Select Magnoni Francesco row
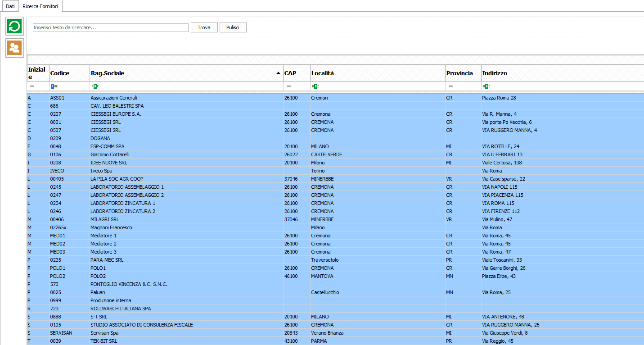The image size is (644, 345). (335, 227)
